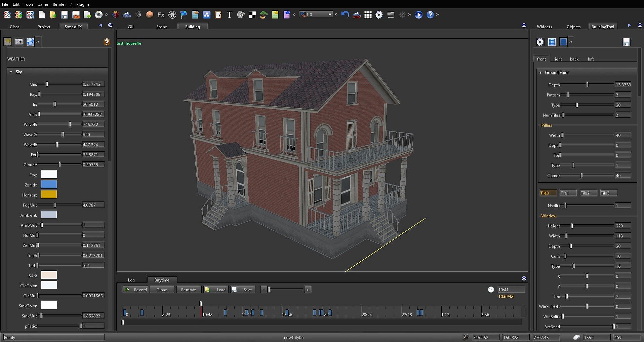Click the Fx effects toolbar icon
This screenshot has width=644, height=342.
[161, 15]
